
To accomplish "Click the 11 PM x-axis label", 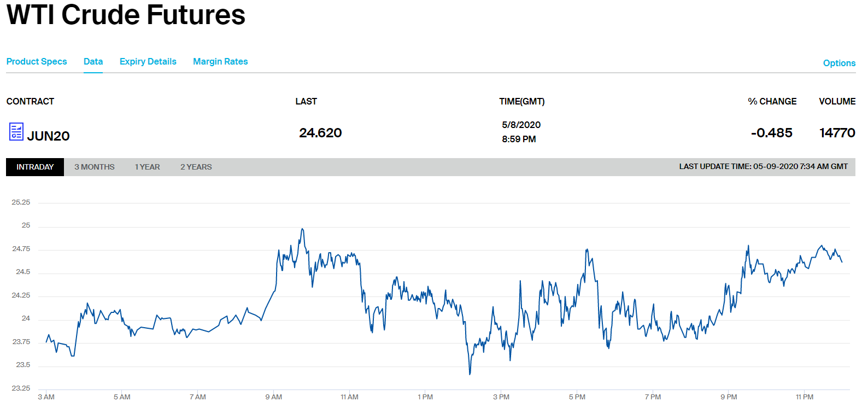I will pyautogui.click(x=805, y=397).
